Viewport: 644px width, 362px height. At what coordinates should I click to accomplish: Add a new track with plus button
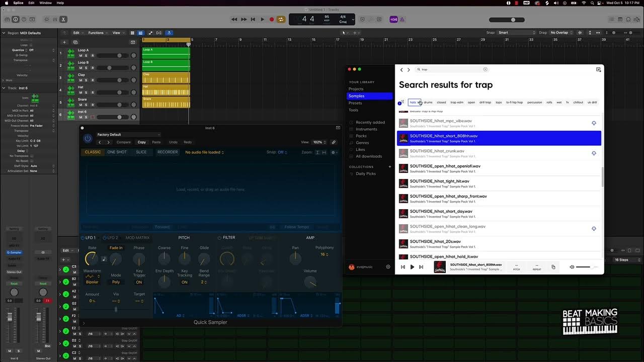pos(64,42)
